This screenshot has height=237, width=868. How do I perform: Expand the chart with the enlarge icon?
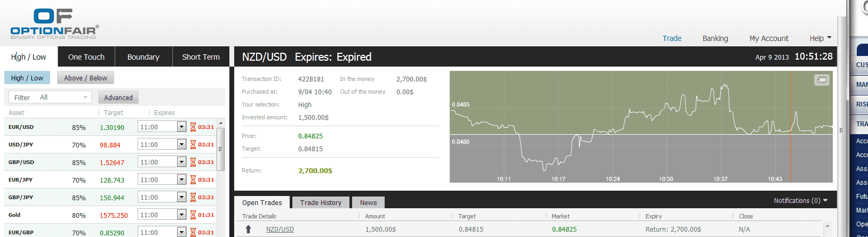point(822,80)
